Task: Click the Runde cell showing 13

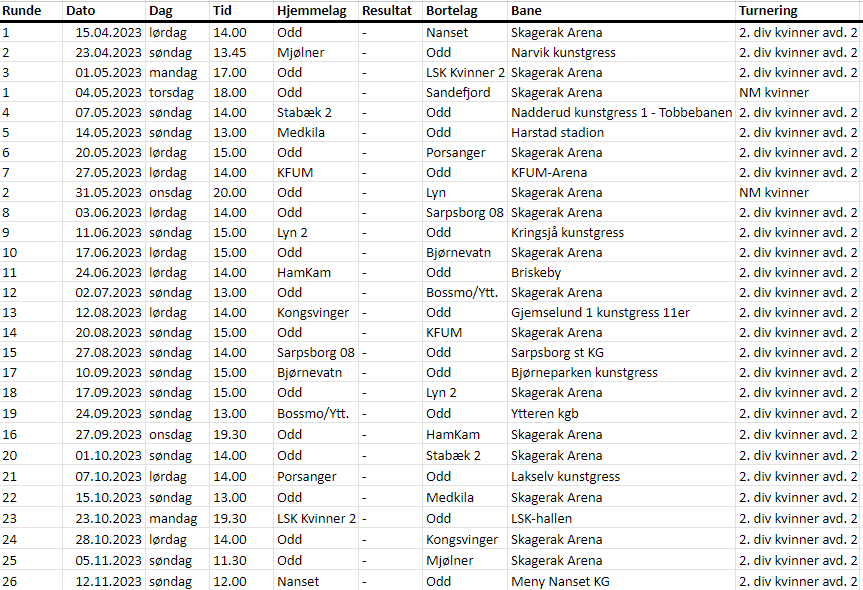Action: (9, 313)
